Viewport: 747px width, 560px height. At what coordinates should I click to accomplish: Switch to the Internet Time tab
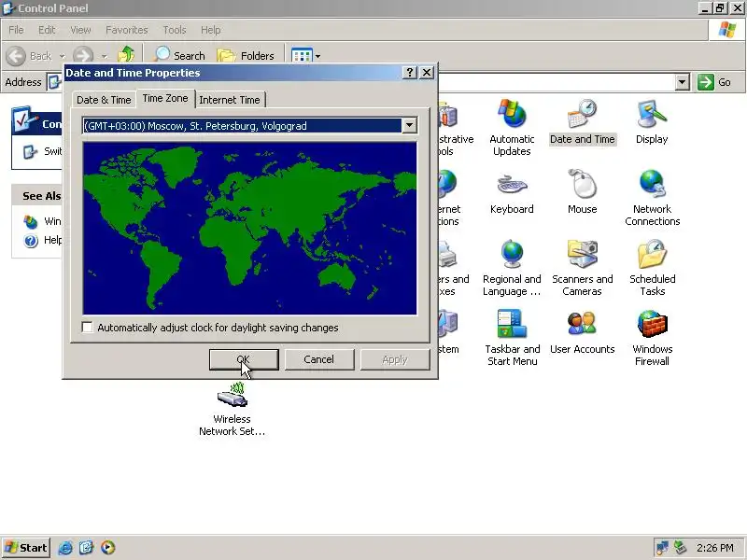point(230,100)
